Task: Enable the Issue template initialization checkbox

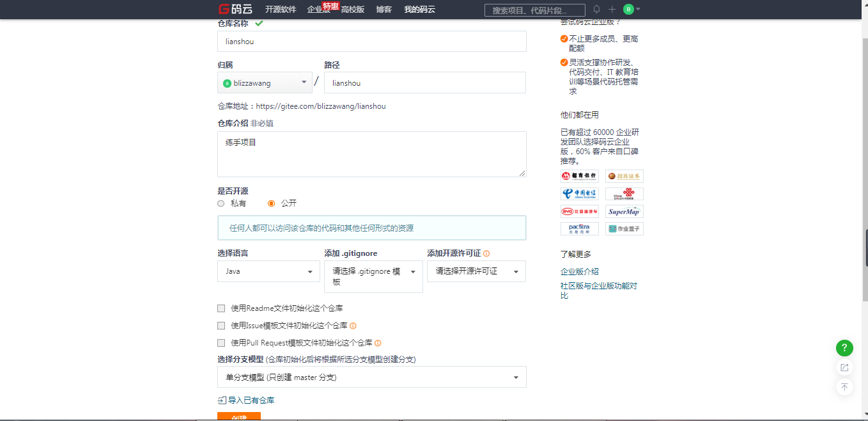Action: point(221,325)
